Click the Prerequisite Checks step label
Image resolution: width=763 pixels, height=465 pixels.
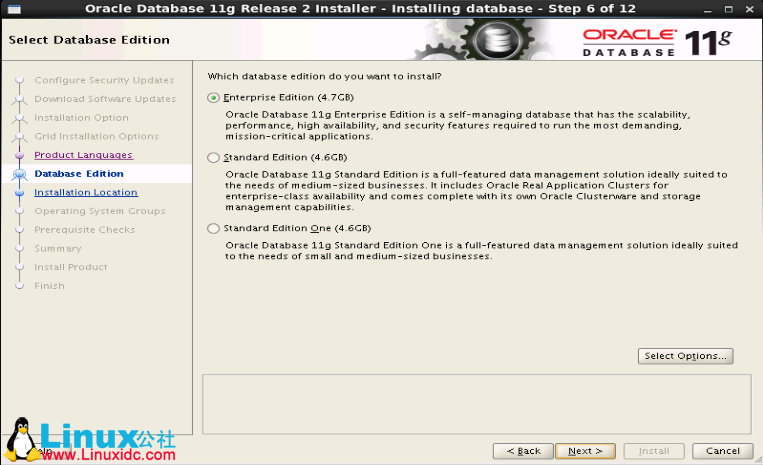coord(85,230)
